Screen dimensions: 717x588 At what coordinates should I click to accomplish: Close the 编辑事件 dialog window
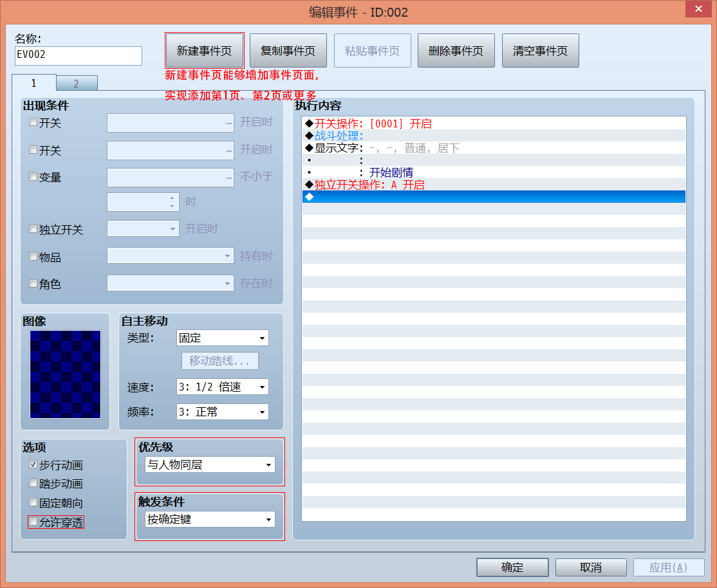[x=698, y=9]
